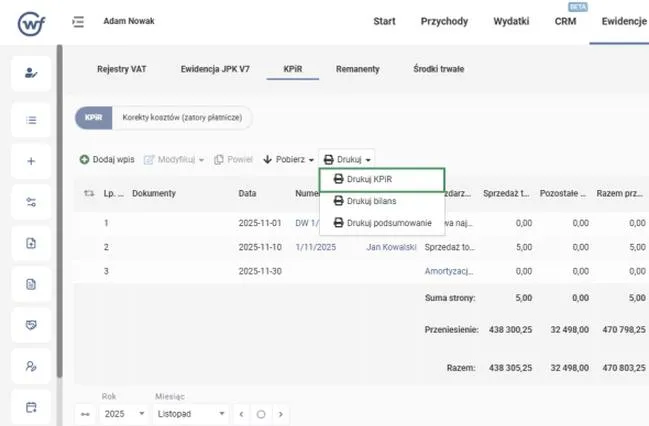Open the sliders settings sidebar icon
Screen dimensions: 649x426
31,202
